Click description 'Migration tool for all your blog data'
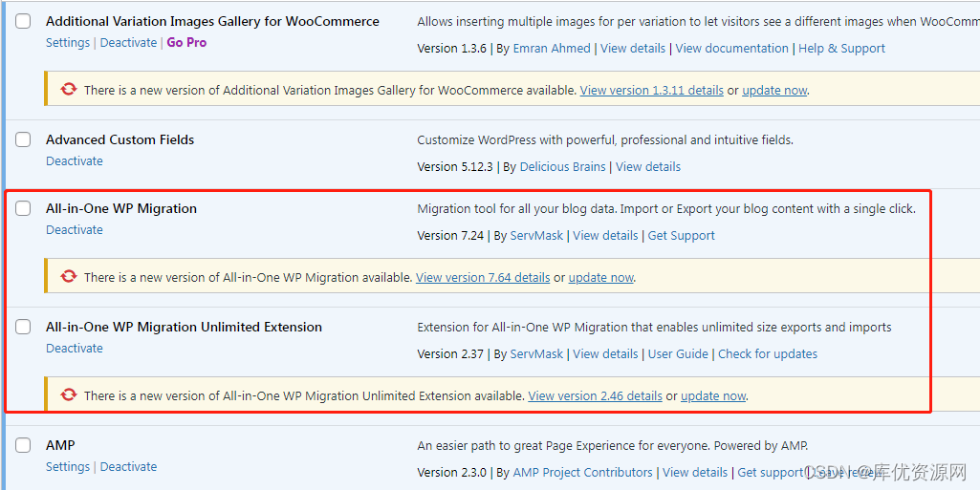 [x=666, y=208]
